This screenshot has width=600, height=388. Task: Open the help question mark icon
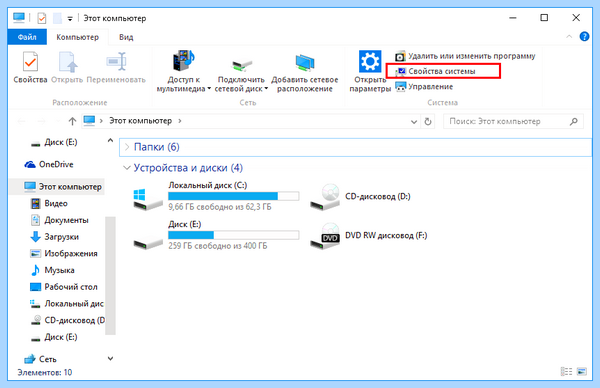pyautogui.click(x=584, y=36)
